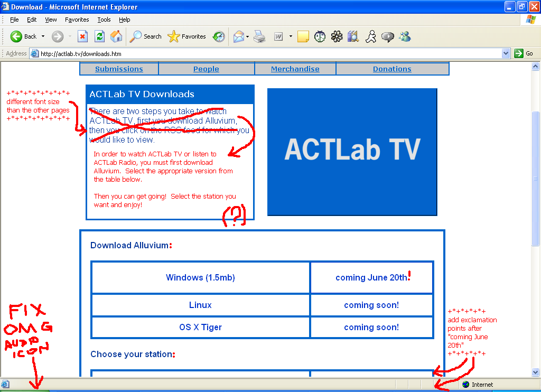Open the Merchandise navigation link

pyautogui.click(x=295, y=69)
